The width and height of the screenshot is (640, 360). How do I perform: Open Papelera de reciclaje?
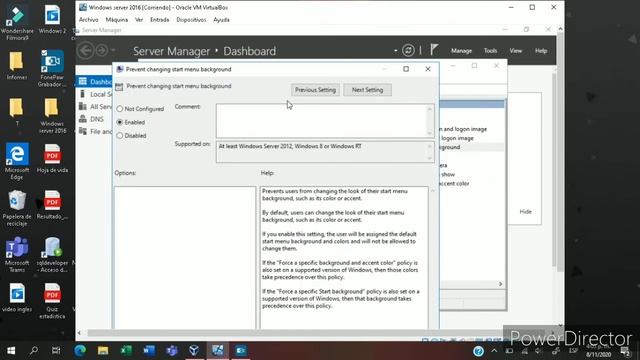(x=17, y=208)
